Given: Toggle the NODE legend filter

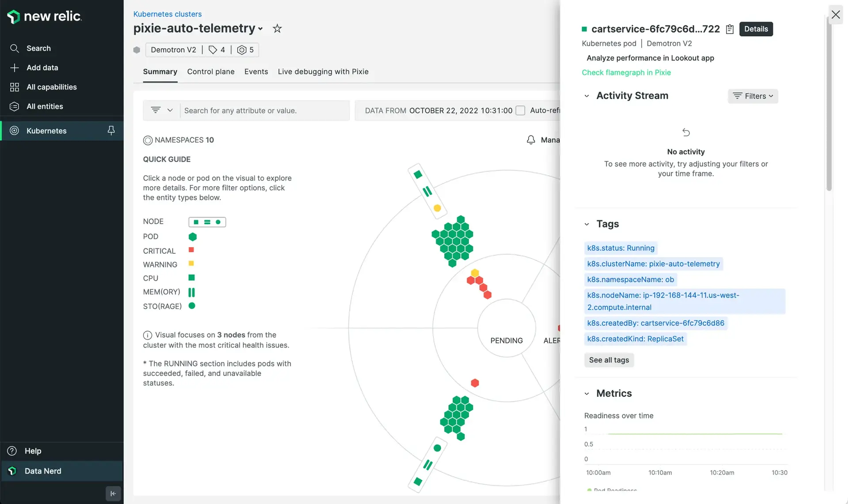Looking at the screenshot, I should coord(207,222).
